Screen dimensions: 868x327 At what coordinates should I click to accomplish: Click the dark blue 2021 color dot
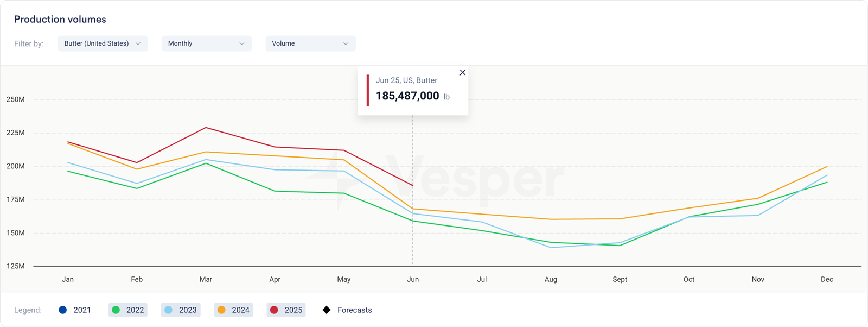(x=63, y=310)
